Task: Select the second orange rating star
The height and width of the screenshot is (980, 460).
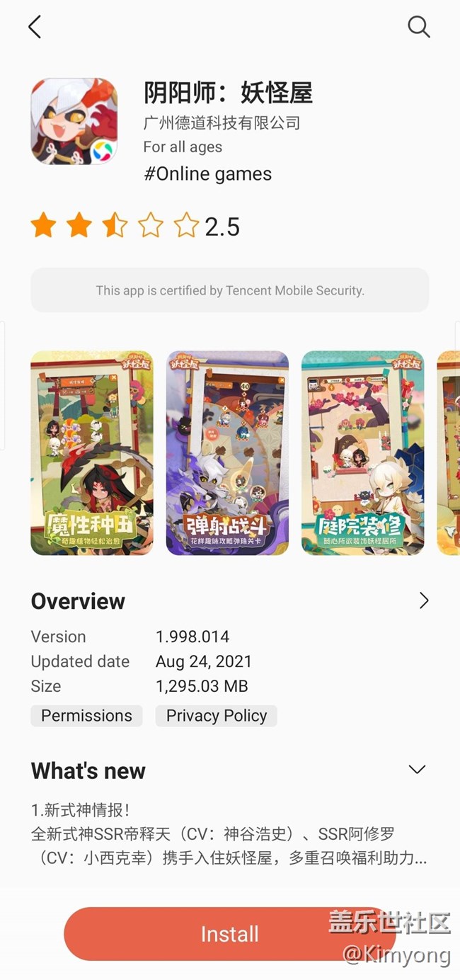Action: pos(79,227)
